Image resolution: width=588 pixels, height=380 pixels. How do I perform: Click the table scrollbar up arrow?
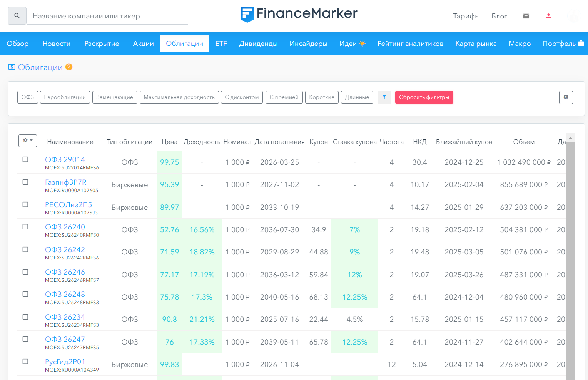(570, 137)
